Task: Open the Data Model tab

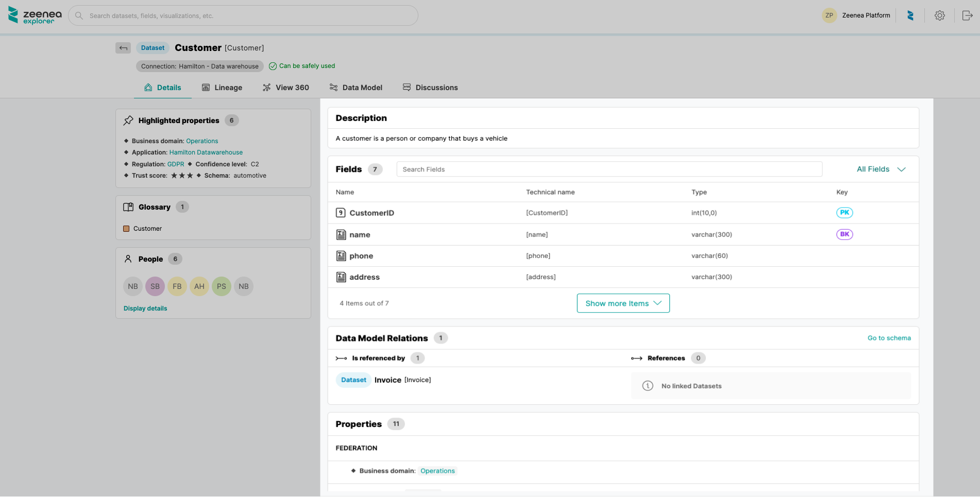Action: click(356, 88)
